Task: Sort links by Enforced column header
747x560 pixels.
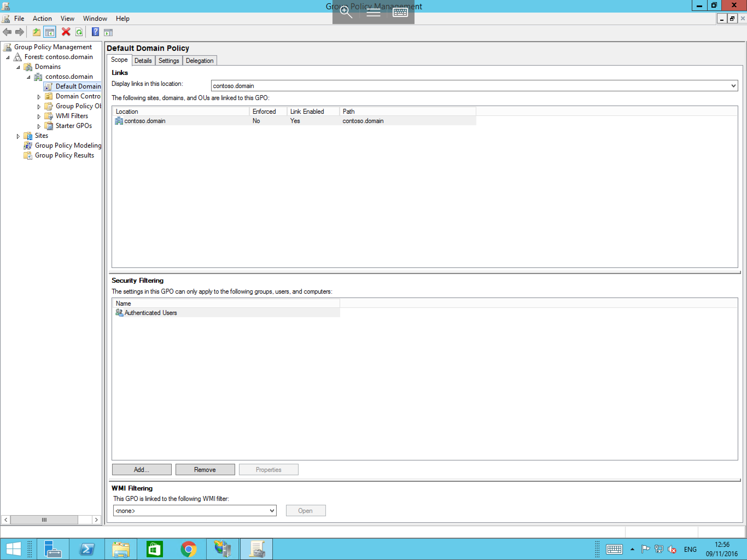Action: (x=268, y=112)
